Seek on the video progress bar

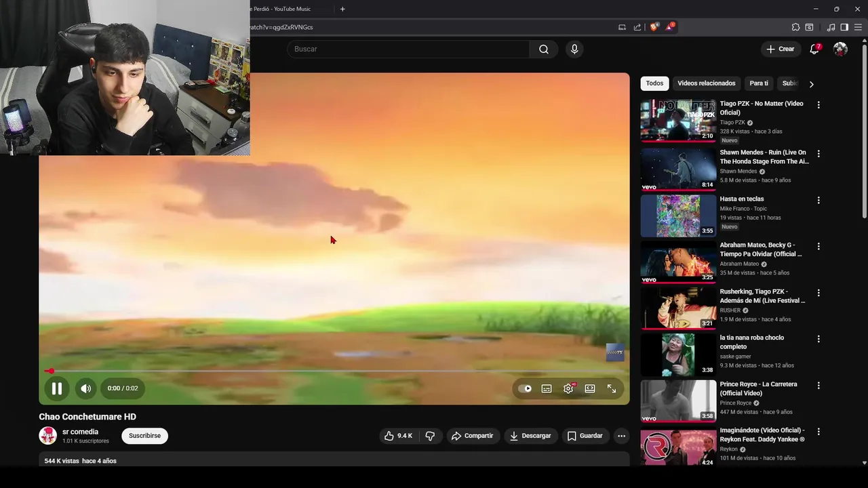click(334, 371)
